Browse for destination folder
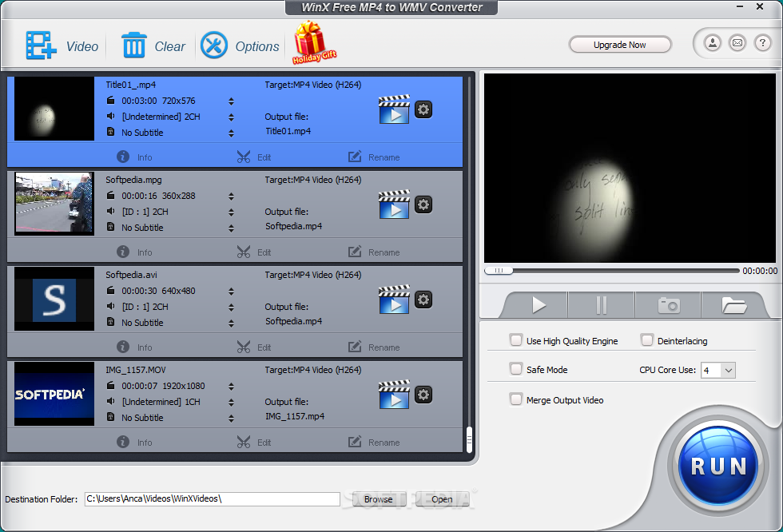Viewport: 783px width, 532px height. tap(379, 499)
